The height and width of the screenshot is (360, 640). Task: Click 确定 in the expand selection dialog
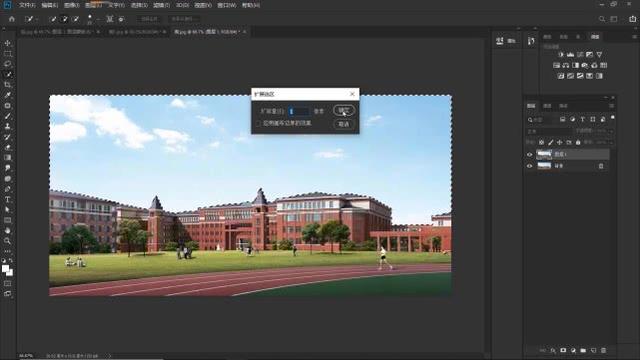pyautogui.click(x=344, y=110)
